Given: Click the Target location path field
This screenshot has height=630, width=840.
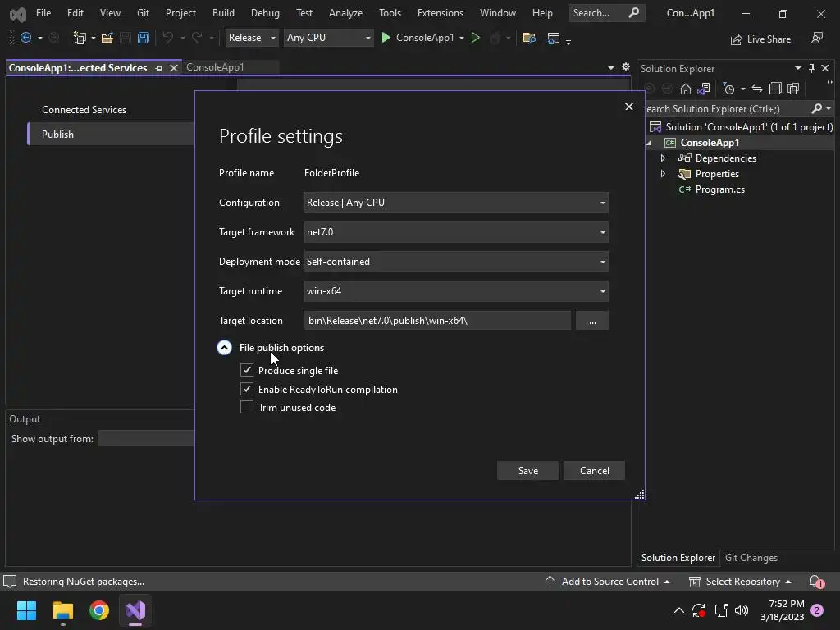Looking at the screenshot, I should coord(437,321).
